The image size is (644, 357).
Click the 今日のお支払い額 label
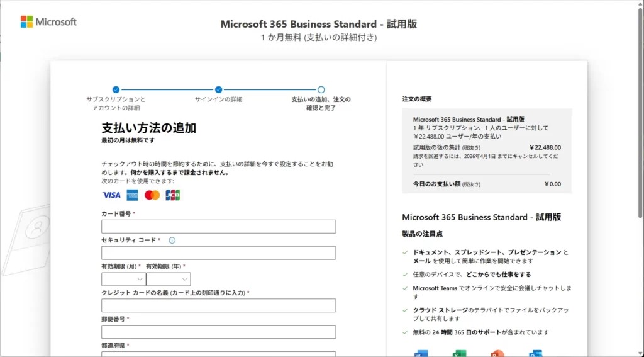(x=437, y=184)
